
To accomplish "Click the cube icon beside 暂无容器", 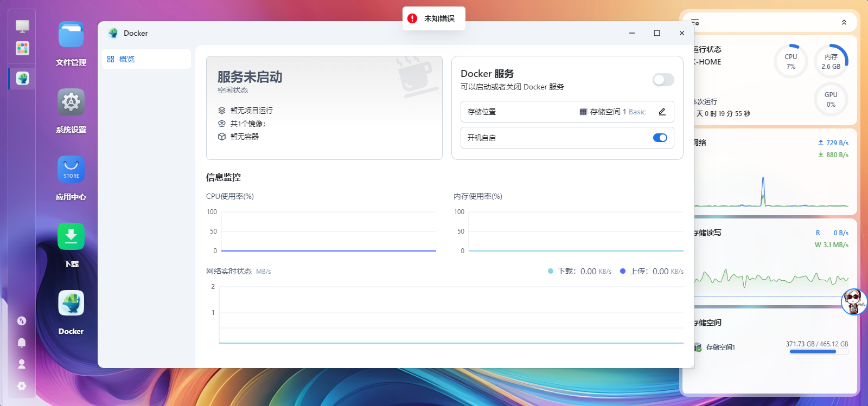I will [x=222, y=137].
